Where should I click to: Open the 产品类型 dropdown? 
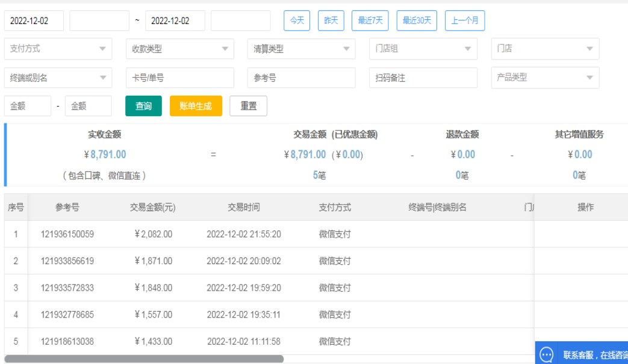click(544, 78)
